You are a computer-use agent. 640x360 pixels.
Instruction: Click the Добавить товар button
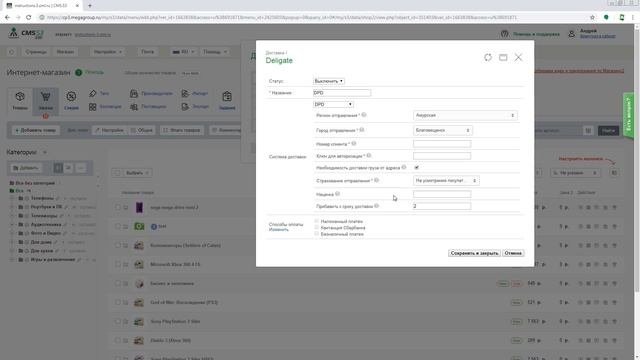[x=36, y=130]
